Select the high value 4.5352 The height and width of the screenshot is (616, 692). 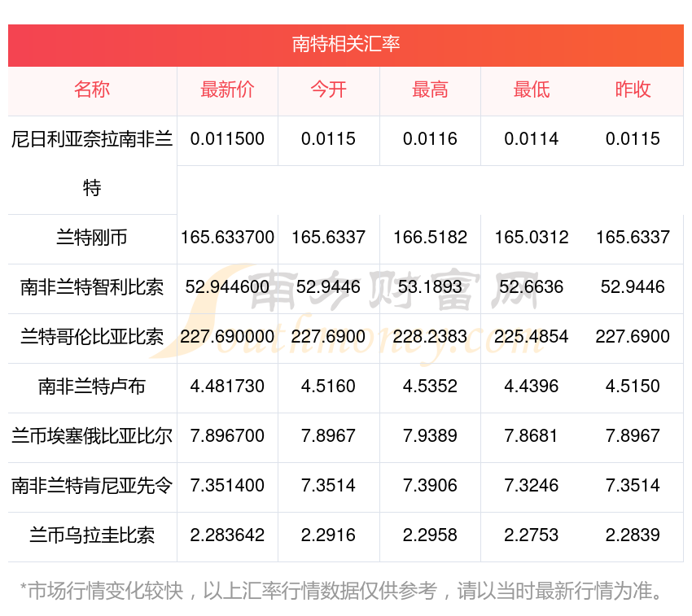pyautogui.click(x=430, y=387)
